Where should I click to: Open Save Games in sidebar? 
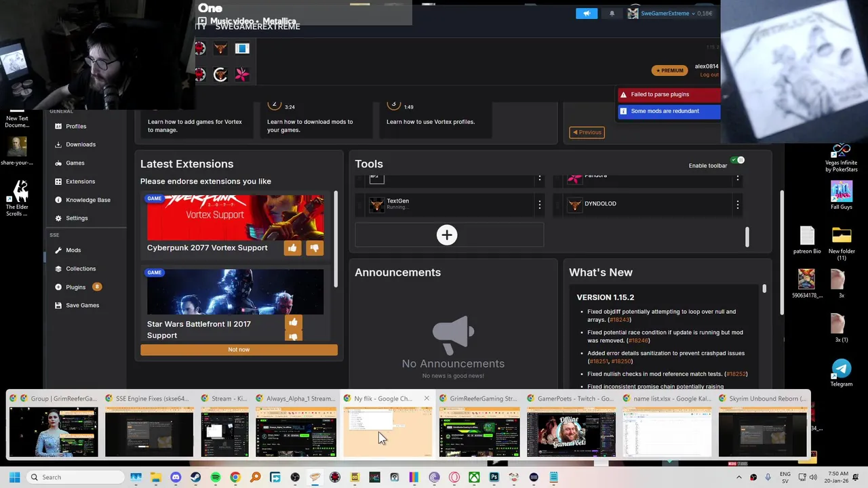82,305
